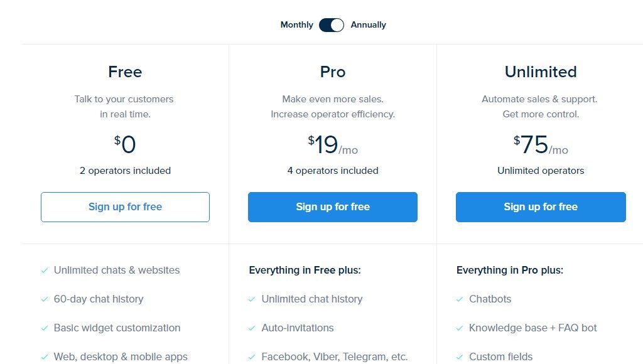This screenshot has height=364, width=643.
Task: Click checkmark beside Facebook, Viber, Telegram
Action: coord(252,357)
